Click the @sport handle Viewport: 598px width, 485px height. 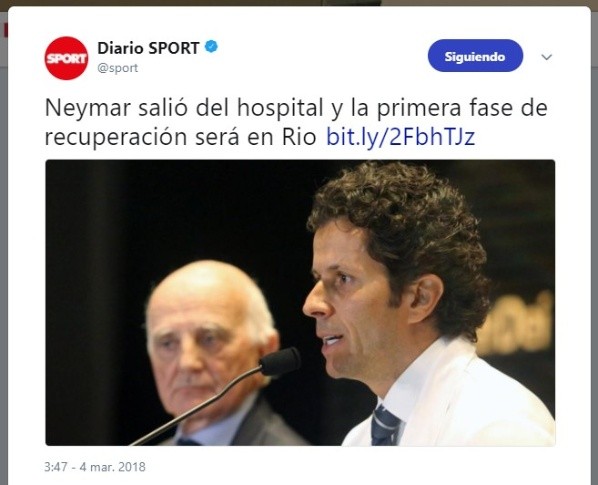117,68
